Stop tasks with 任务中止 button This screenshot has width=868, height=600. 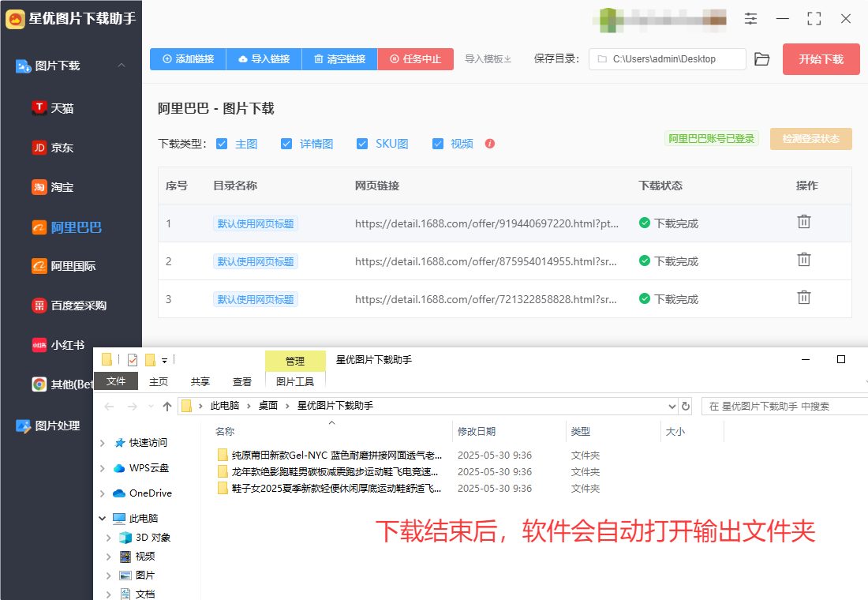click(x=416, y=59)
